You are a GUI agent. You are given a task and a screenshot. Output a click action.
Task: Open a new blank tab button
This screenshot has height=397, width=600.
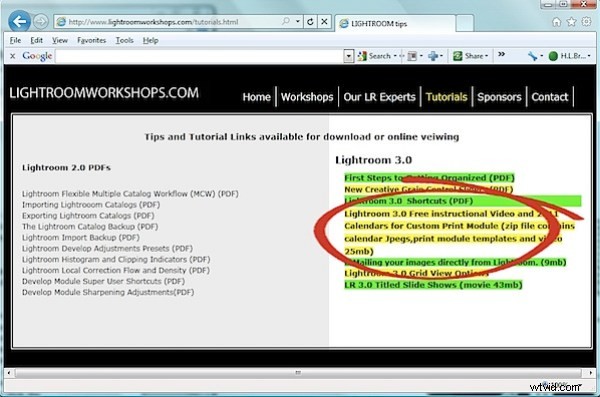coord(465,23)
